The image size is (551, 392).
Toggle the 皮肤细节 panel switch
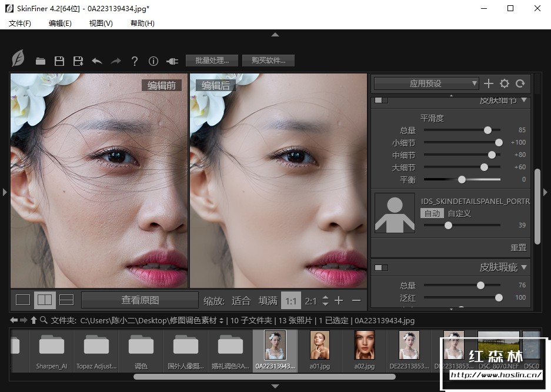coord(381,100)
